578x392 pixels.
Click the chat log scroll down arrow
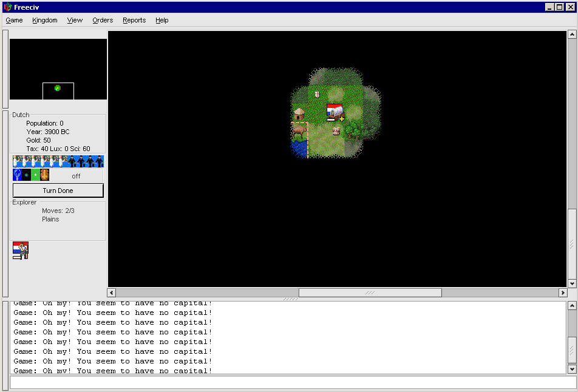(x=572, y=369)
